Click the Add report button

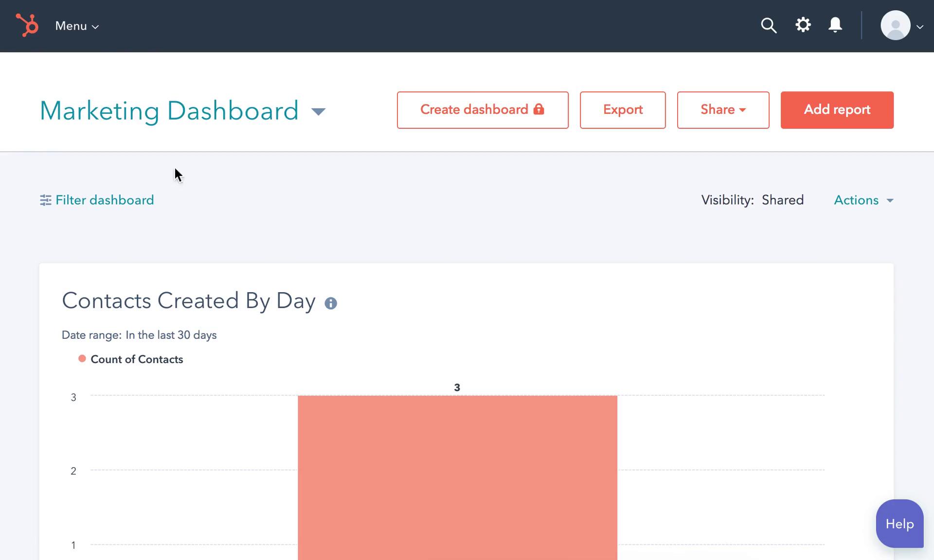pyautogui.click(x=837, y=110)
